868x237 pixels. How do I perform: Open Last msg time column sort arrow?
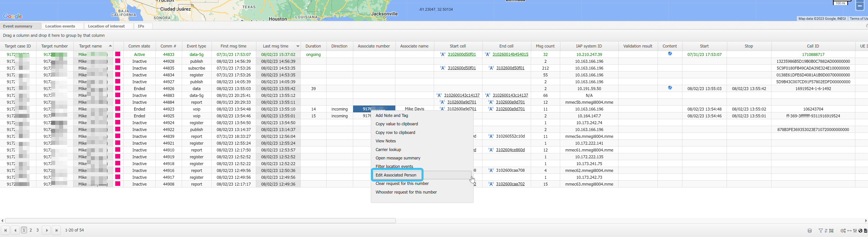[297, 46]
